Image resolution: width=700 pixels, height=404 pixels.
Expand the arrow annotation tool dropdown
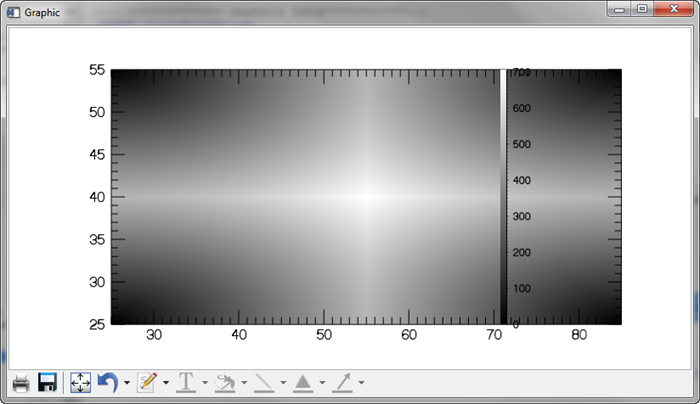tap(361, 383)
